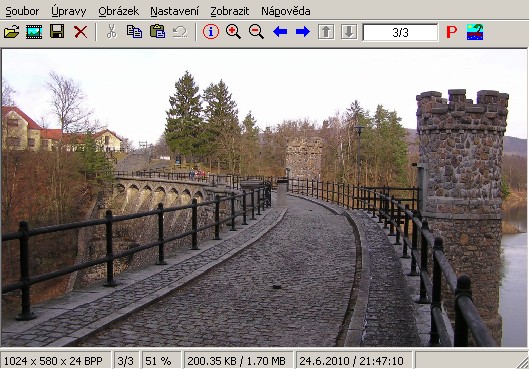This screenshot has width=529, height=369.
Task: Save image with the floppy disk icon
Action: [x=57, y=32]
